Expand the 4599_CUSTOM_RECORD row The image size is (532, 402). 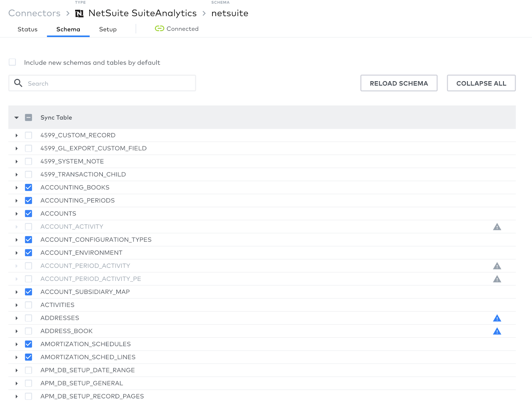tap(16, 135)
